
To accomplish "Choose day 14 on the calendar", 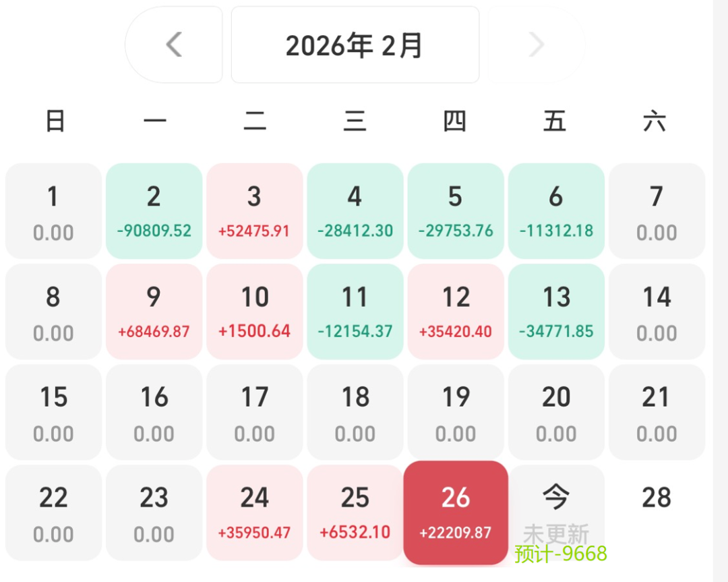I will point(657,312).
